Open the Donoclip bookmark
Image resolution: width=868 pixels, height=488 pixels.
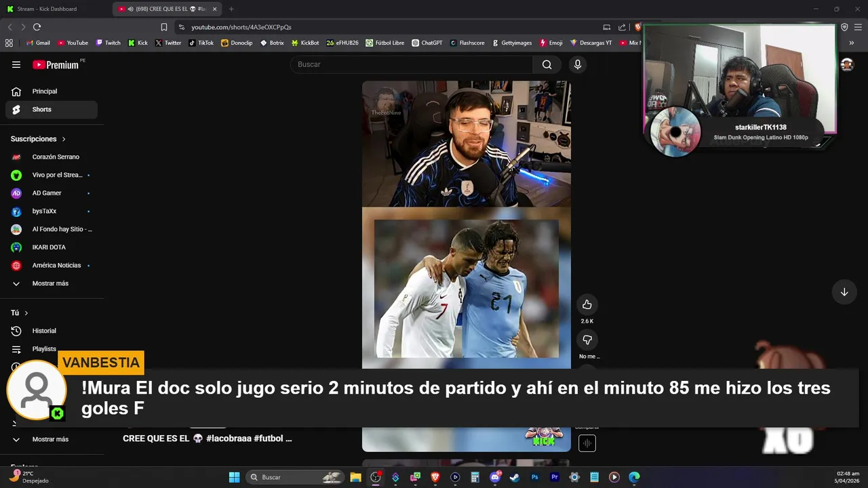tap(237, 43)
